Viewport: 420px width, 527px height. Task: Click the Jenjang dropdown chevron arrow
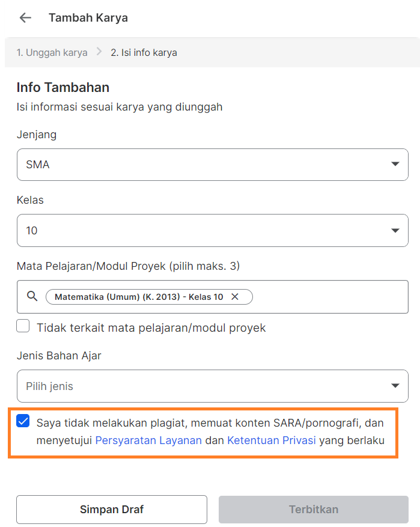click(395, 164)
